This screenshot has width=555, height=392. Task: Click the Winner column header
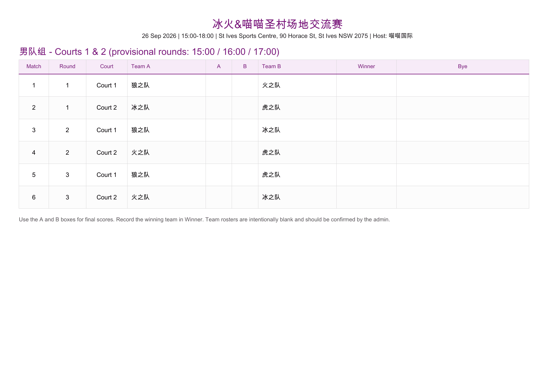tap(366, 66)
